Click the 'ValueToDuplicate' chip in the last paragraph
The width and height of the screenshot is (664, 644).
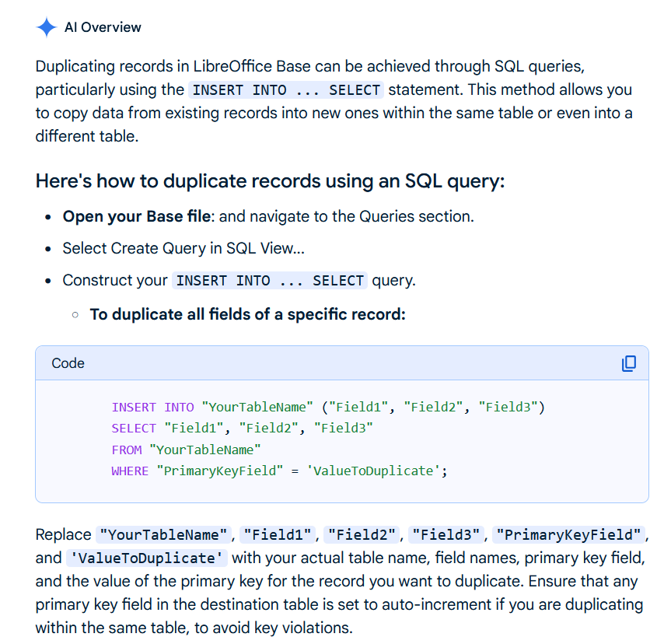tap(147, 558)
